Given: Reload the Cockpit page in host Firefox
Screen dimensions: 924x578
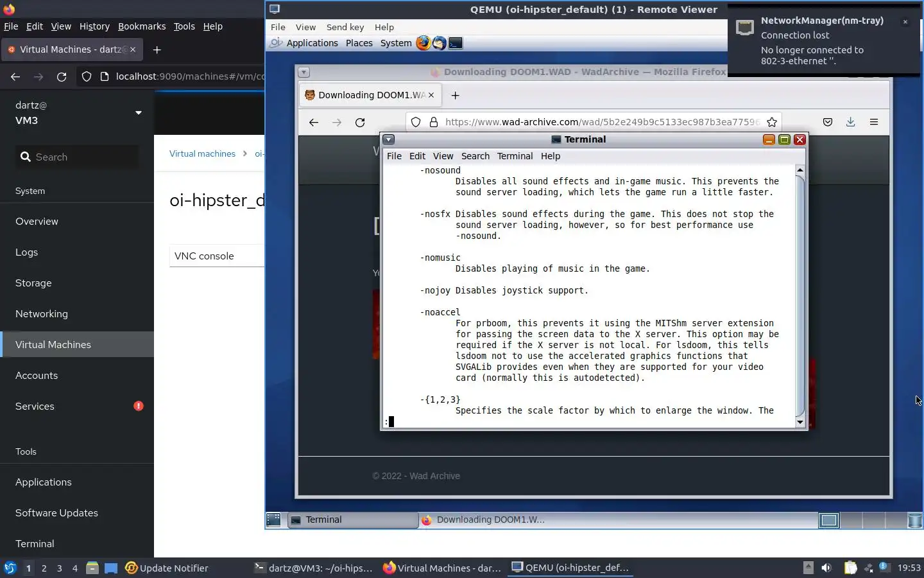Looking at the screenshot, I should [x=62, y=76].
